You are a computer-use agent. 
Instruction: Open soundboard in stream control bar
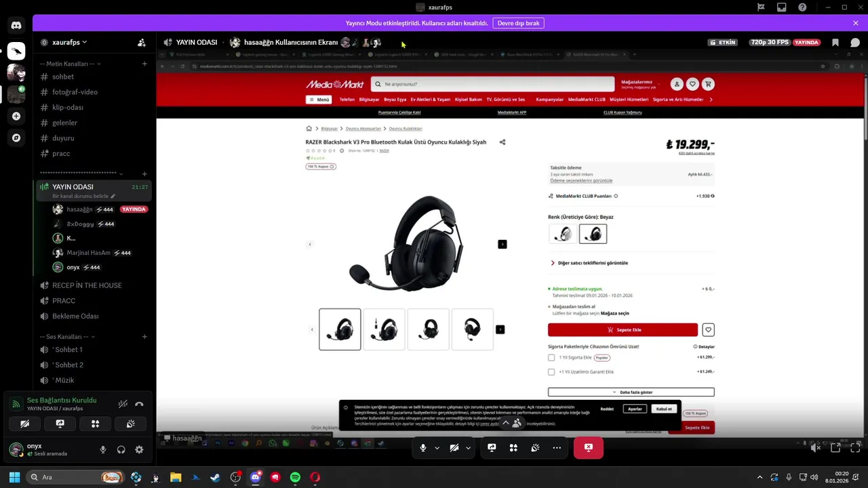point(535,447)
